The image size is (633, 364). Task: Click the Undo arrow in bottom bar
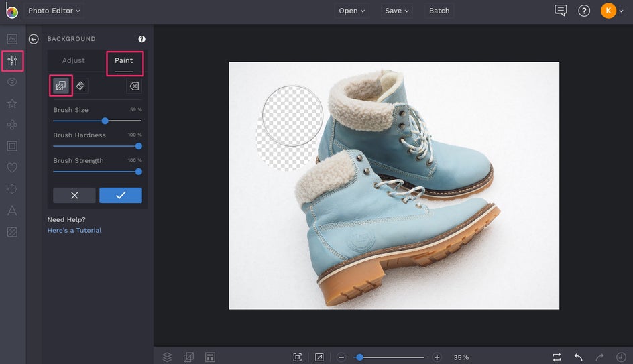(x=578, y=357)
